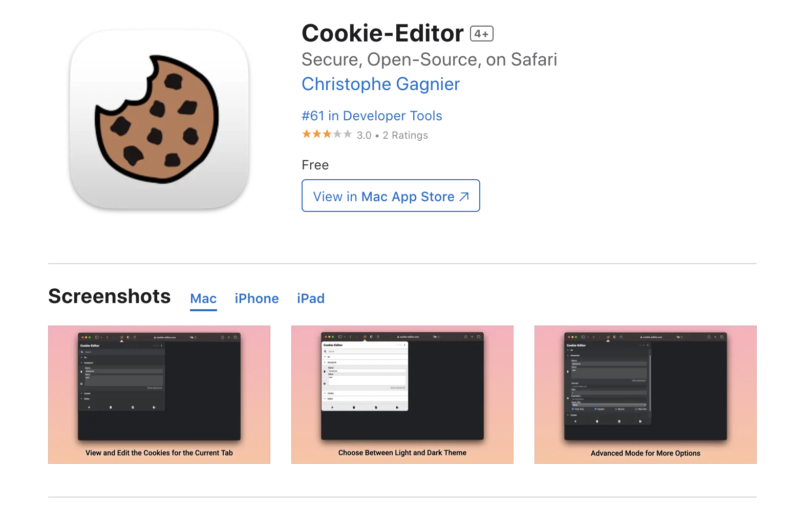Click the trash icon in the light theme screenshot

(354, 407)
